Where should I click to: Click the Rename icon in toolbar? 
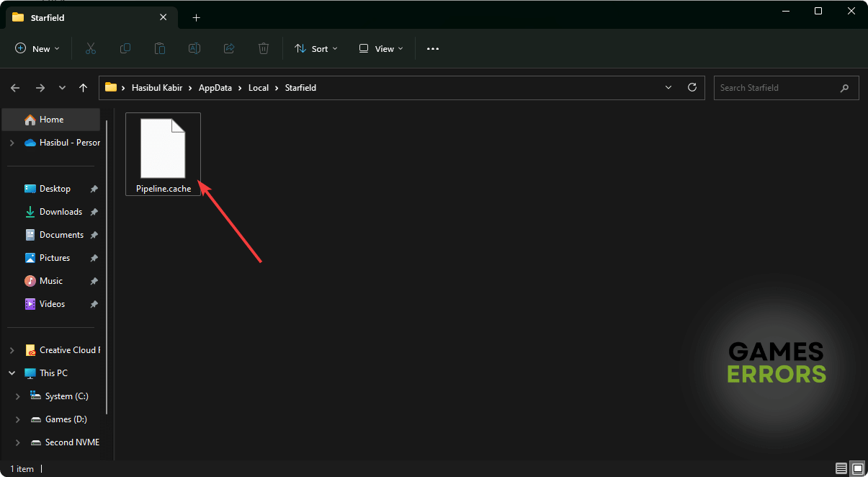point(194,48)
